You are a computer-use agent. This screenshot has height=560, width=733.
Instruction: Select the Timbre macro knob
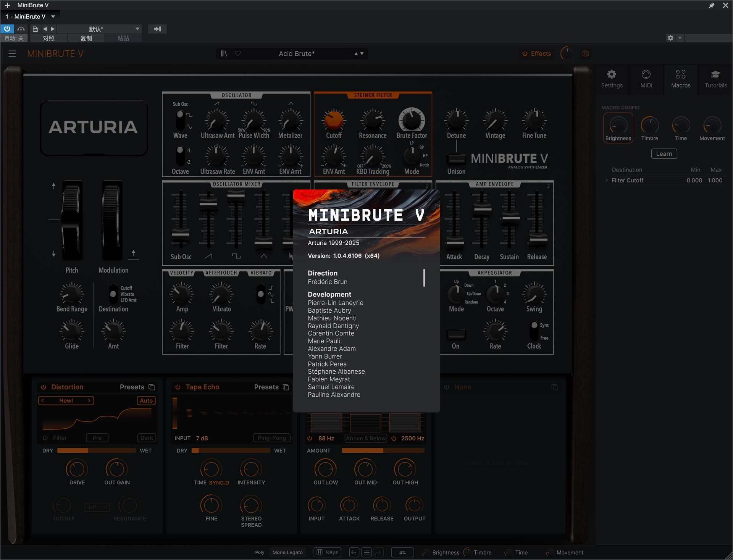(x=649, y=125)
